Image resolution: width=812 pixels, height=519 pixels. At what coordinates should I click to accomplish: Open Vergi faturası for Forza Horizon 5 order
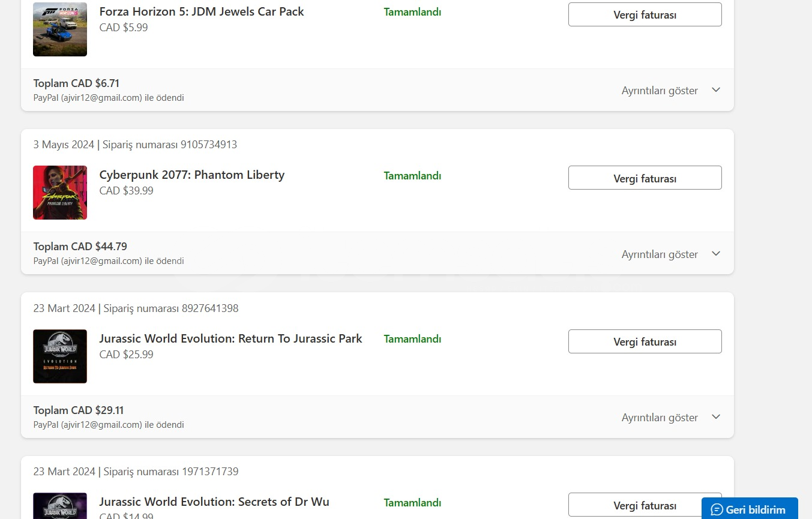(x=645, y=14)
